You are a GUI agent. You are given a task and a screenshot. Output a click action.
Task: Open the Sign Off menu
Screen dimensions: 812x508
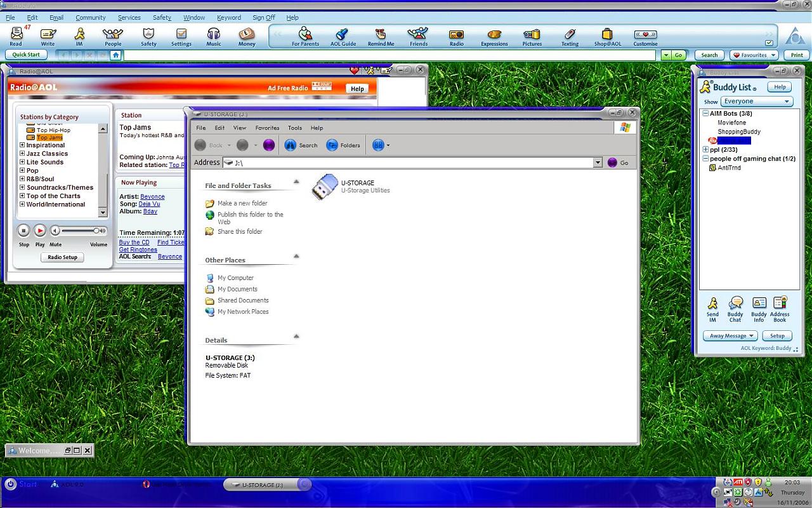coord(264,18)
